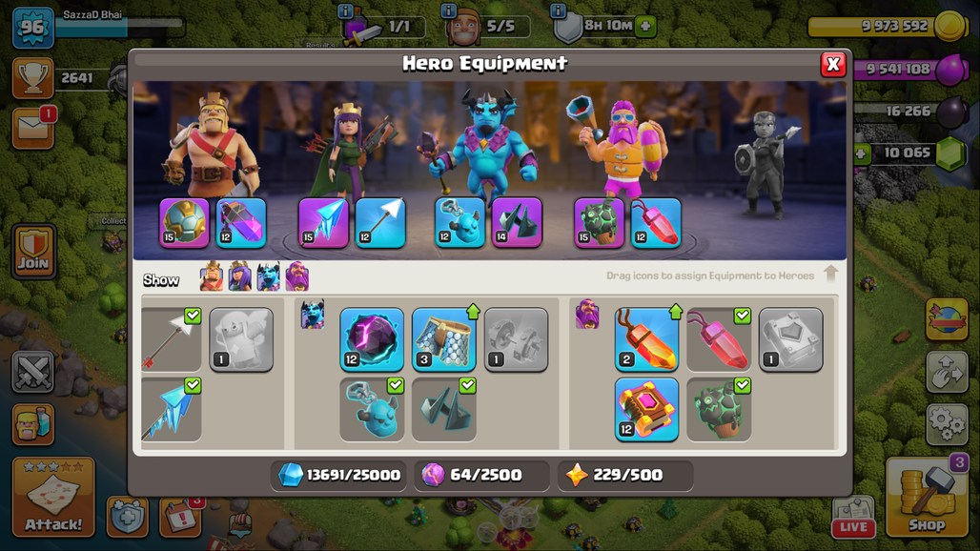Viewport: 980px width, 551px height.
Task: Select Archer Queen's Frozen Arrow equipped slot
Action: (x=323, y=222)
